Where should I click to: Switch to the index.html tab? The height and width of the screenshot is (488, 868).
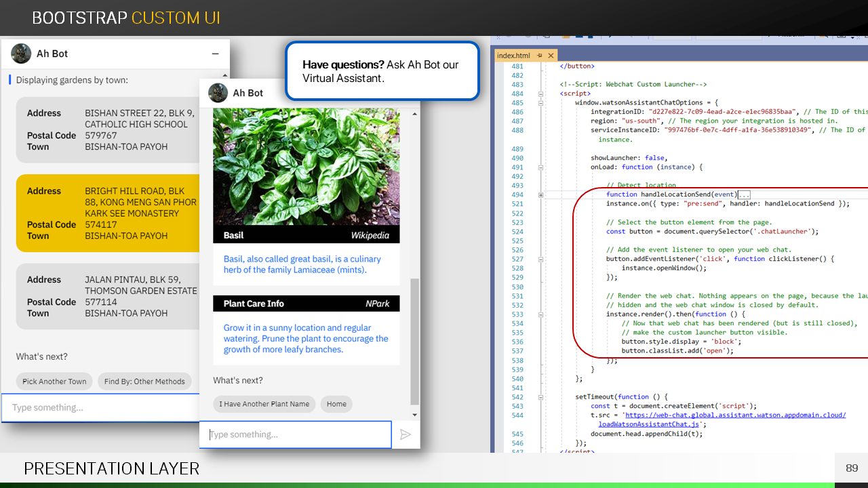coord(513,56)
